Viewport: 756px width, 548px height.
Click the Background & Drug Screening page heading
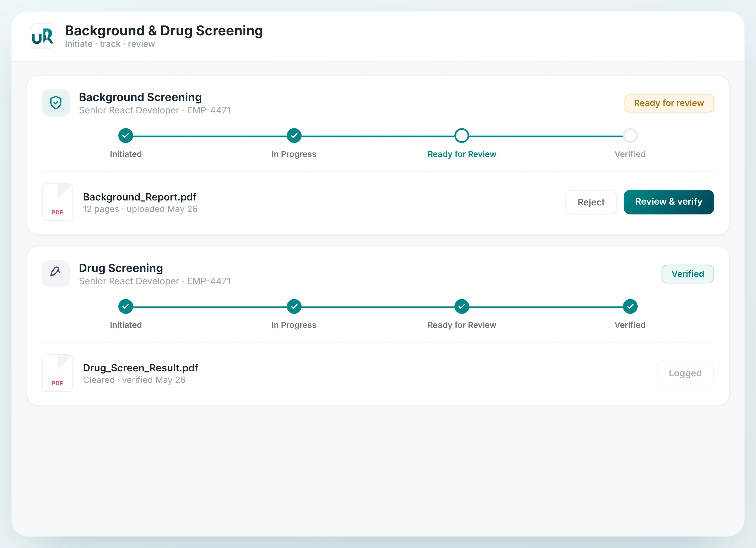click(164, 31)
